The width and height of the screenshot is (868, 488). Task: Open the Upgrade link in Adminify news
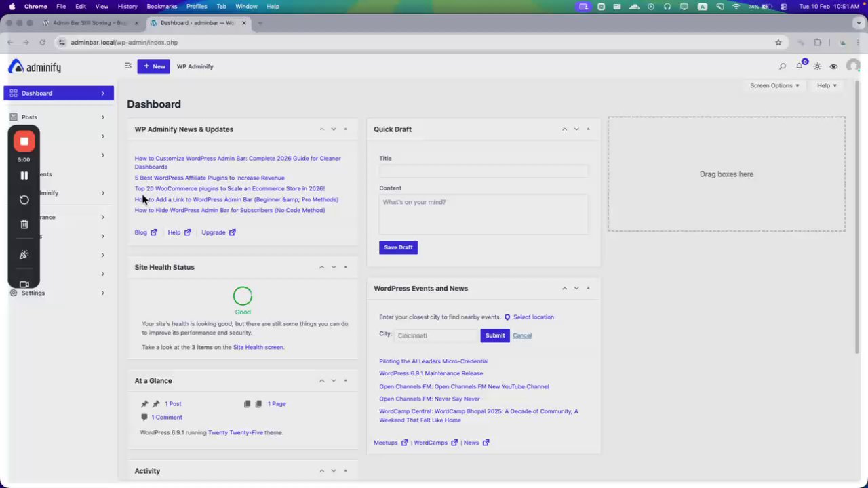pyautogui.click(x=218, y=232)
